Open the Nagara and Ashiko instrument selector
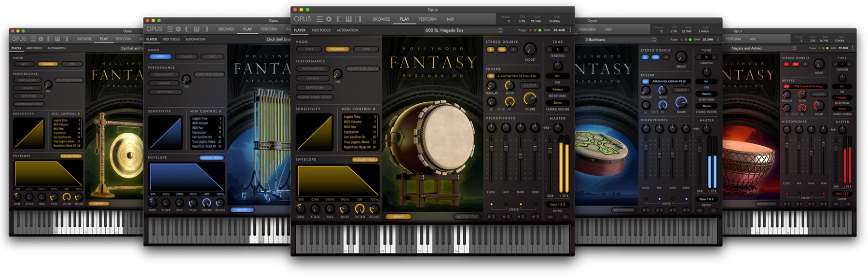Screen dimensions: 868x276 (763, 48)
